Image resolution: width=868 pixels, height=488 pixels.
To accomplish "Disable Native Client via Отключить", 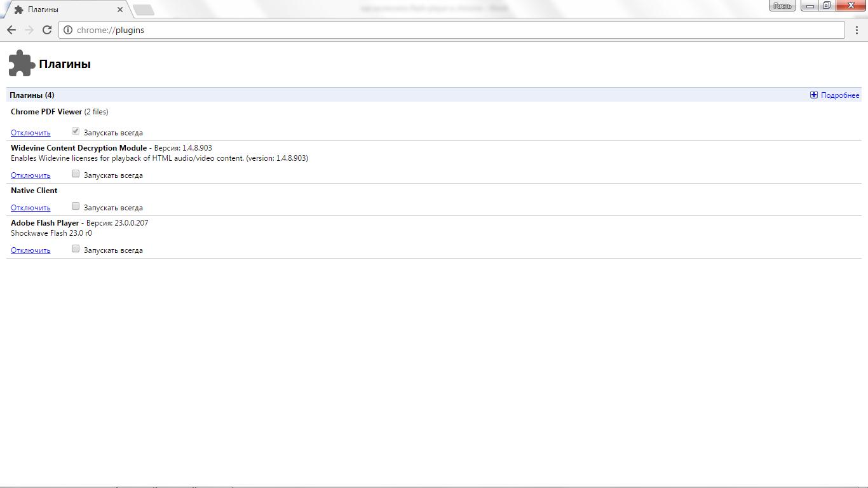I will (31, 208).
